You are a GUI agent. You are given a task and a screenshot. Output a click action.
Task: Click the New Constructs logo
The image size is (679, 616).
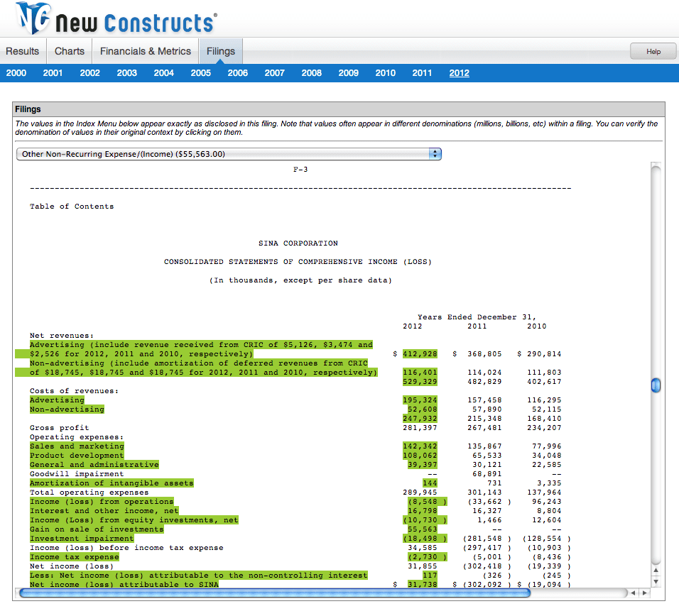(x=116, y=18)
